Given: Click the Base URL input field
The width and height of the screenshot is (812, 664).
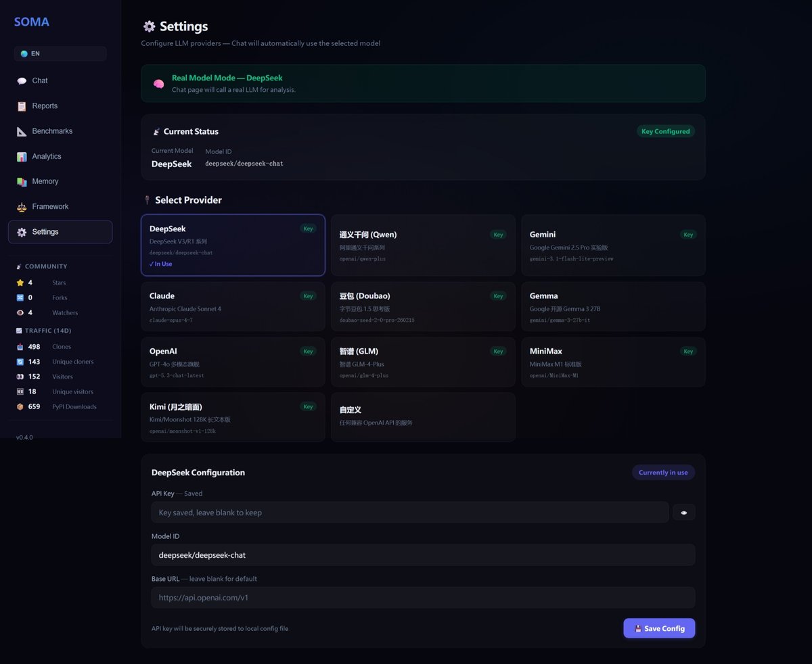Looking at the screenshot, I should tap(423, 598).
